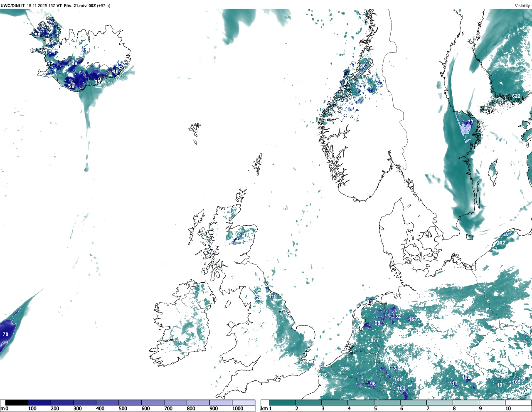The height and width of the screenshot is (412, 532).
Task: Click the '78' visibility value over the Atlantic
Action: (x=5, y=334)
